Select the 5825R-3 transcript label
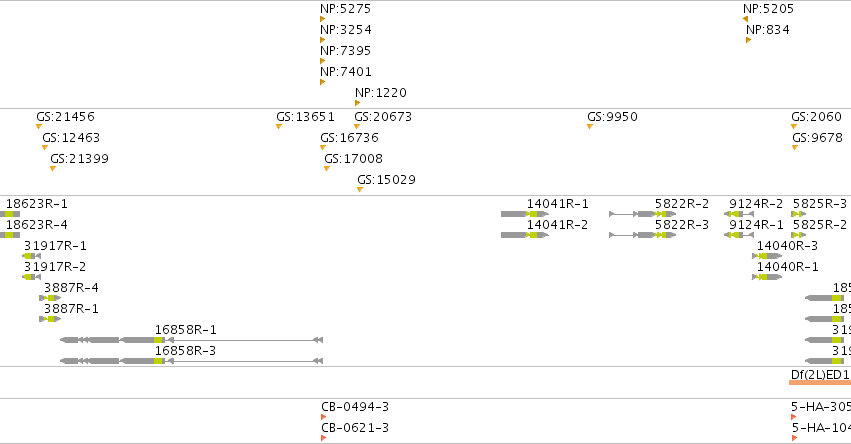Image resolution: width=851 pixels, height=444 pixels. 820,204
